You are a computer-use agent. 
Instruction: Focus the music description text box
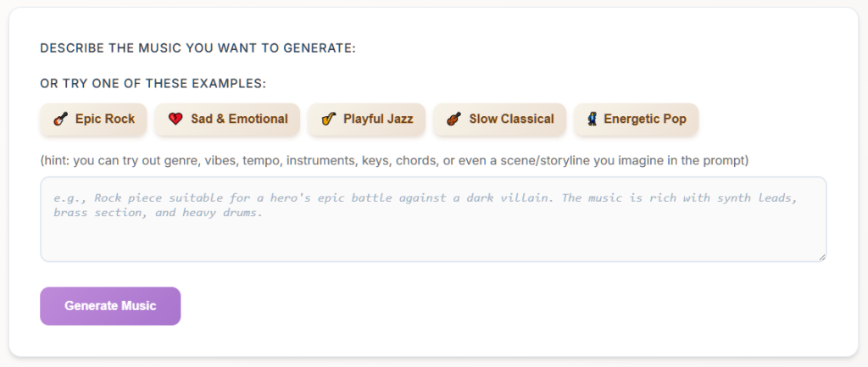433,237
